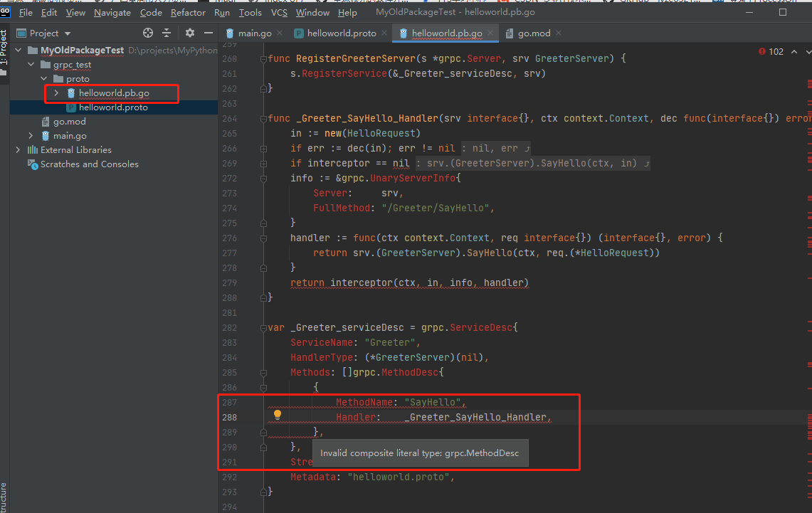
Task: Click the red error indicator showing 102
Action: (771, 51)
